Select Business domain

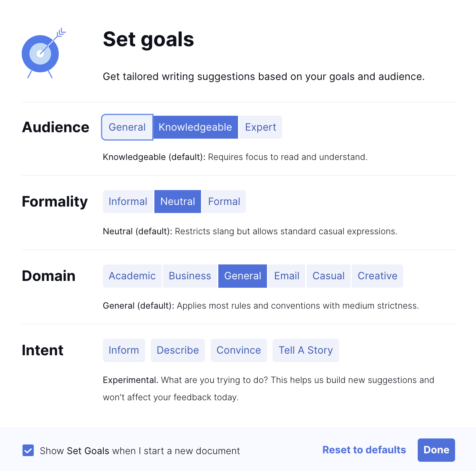190,276
